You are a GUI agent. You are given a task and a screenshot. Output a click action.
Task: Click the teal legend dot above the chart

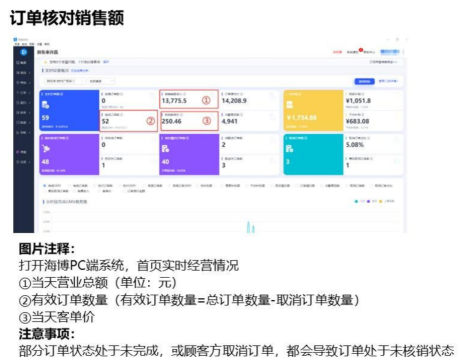[x=356, y=201]
